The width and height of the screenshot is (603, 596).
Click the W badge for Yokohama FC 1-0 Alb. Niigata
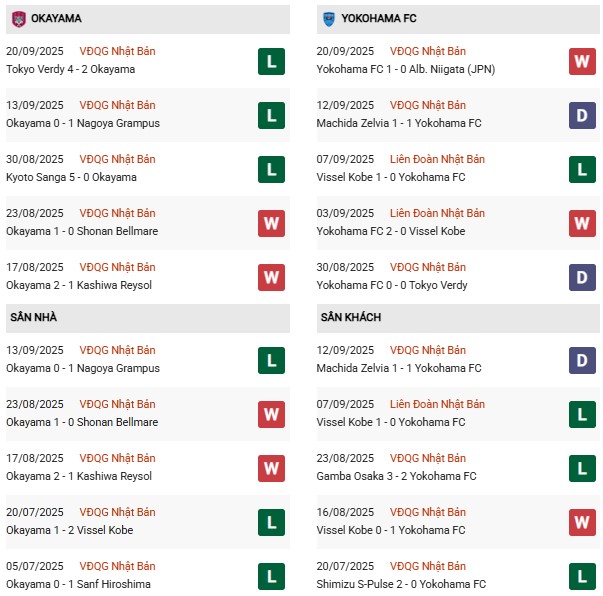click(582, 61)
